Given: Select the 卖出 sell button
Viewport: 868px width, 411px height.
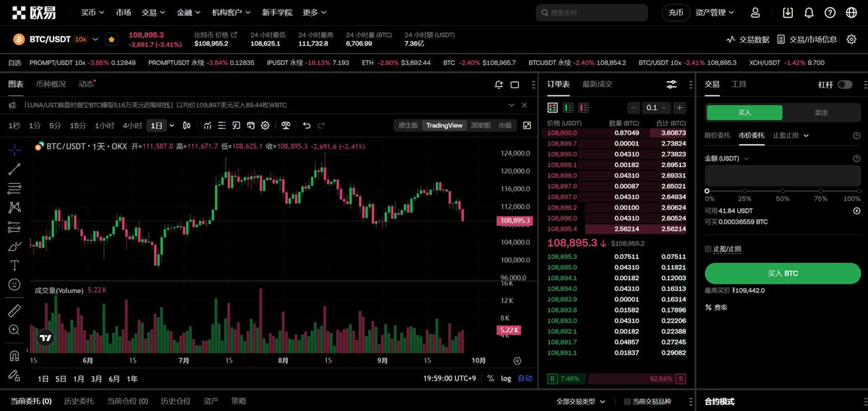Looking at the screenshot, I should point(821,112).
